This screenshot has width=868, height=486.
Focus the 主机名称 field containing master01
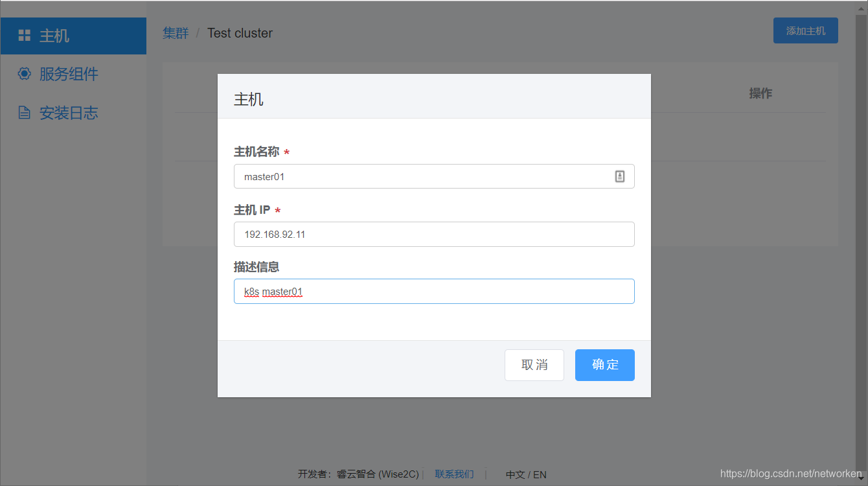click(434, 176)
